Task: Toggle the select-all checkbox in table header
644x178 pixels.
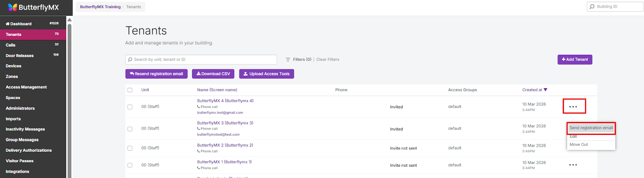Action: point(130,90)
